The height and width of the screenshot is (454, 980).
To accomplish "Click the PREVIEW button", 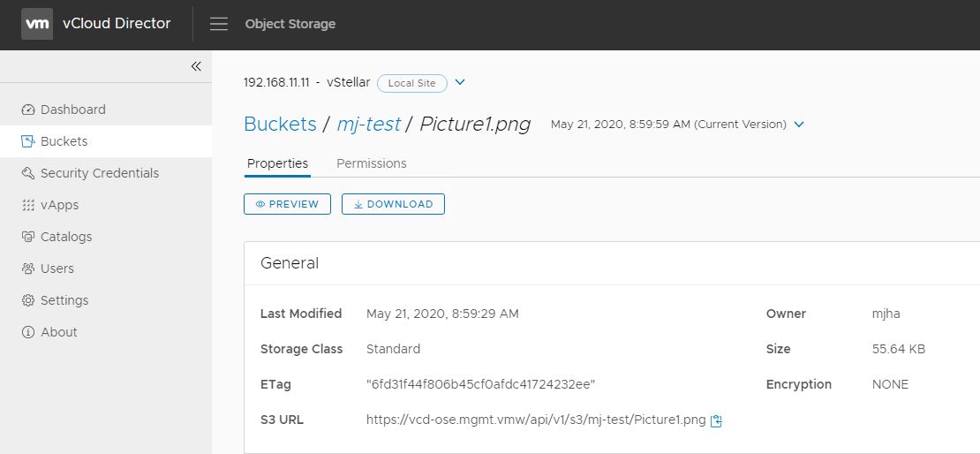I will (287, 204).
